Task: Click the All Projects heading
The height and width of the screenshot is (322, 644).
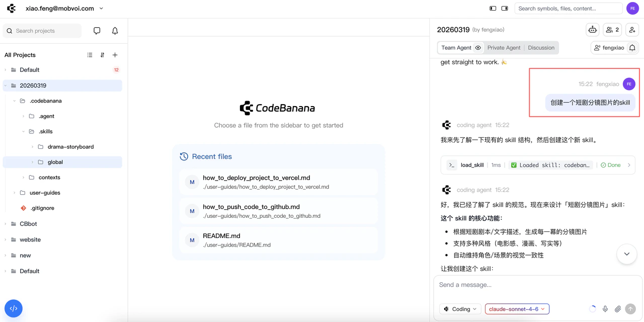Action: coord(20,55)
